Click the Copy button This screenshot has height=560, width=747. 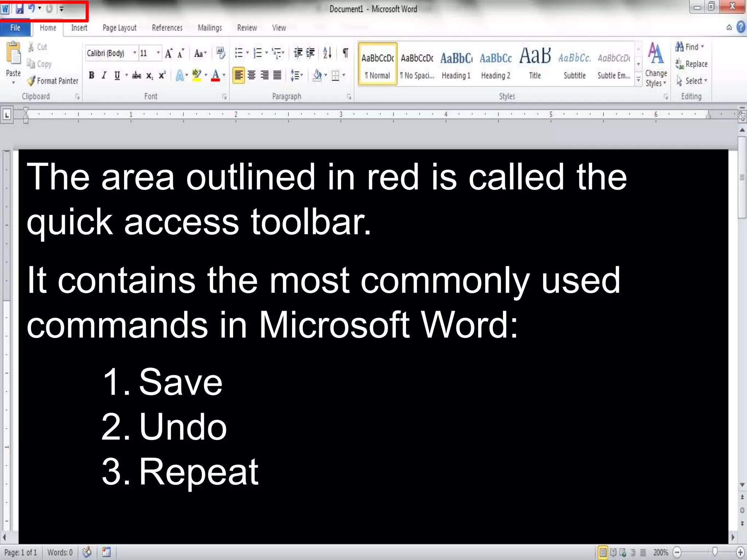(39, 64)
